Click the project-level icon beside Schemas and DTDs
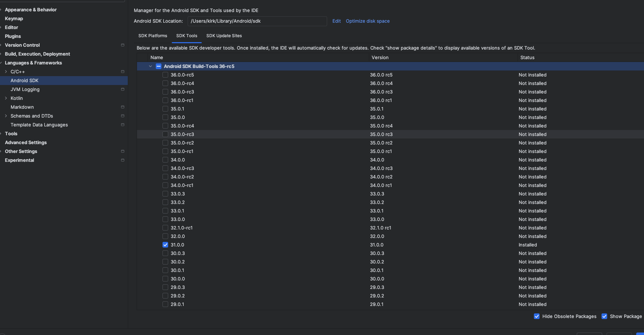Image resolution: width=644 pixels, height=335 pixels. [122, 116]
